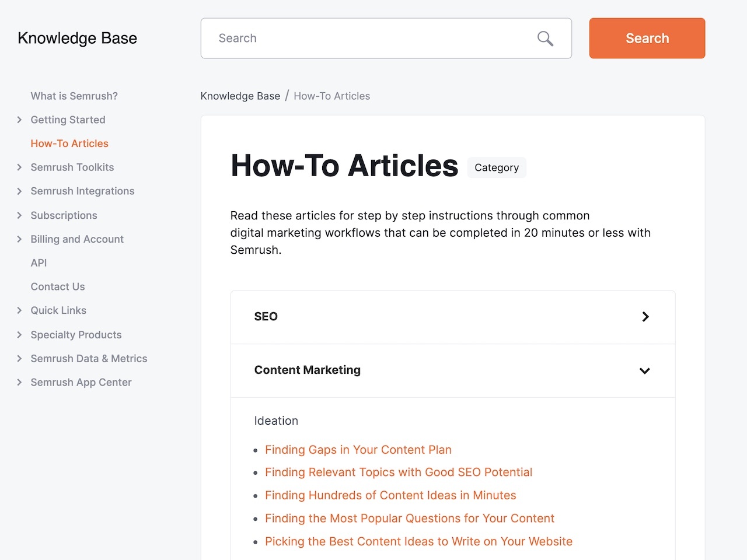The width and height of the screenshot is (747, 560).
Task: Click Knowledge Base breadcrumb link
Action: click(240, 96)
